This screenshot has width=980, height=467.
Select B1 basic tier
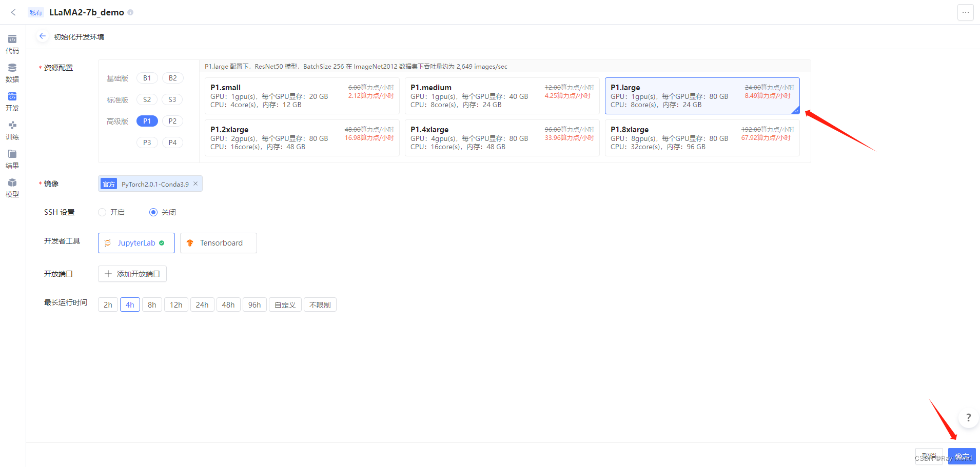[x=147, y=78]
